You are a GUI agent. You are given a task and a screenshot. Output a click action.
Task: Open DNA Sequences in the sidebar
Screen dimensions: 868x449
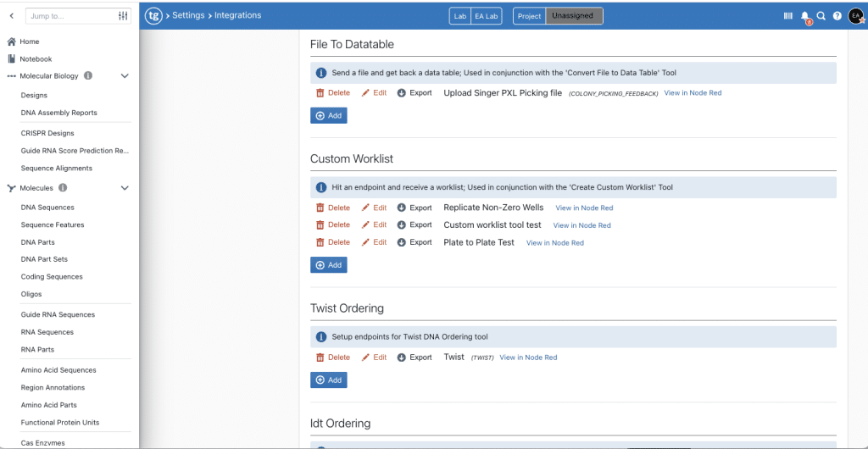(47, 208)
